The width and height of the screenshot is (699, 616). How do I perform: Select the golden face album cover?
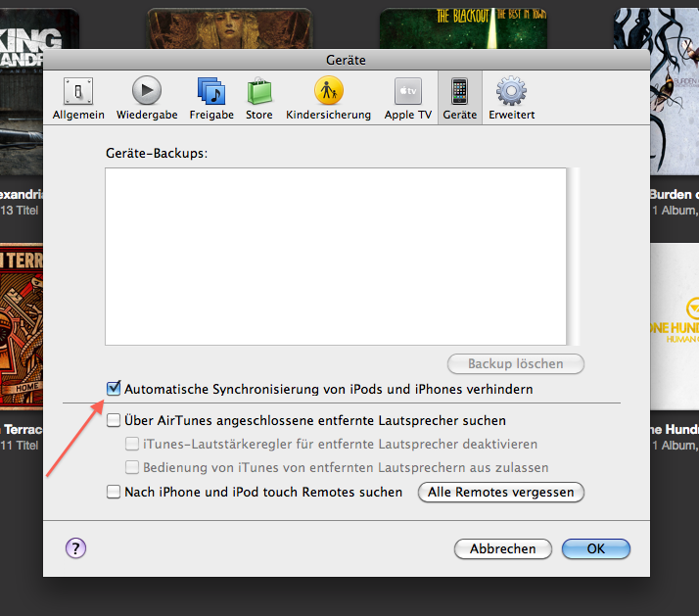click(230, 28)
